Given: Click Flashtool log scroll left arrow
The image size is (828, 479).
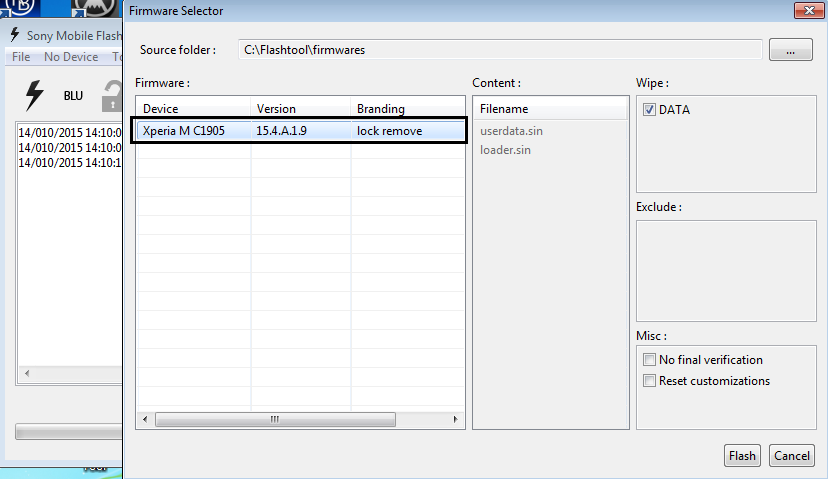Looking at the screenshot, I should click(26, 373).
